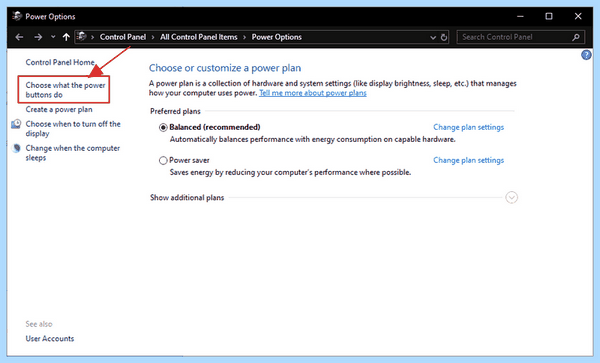
Task: Open Tell me more about power plans
Action: point(313,93)
